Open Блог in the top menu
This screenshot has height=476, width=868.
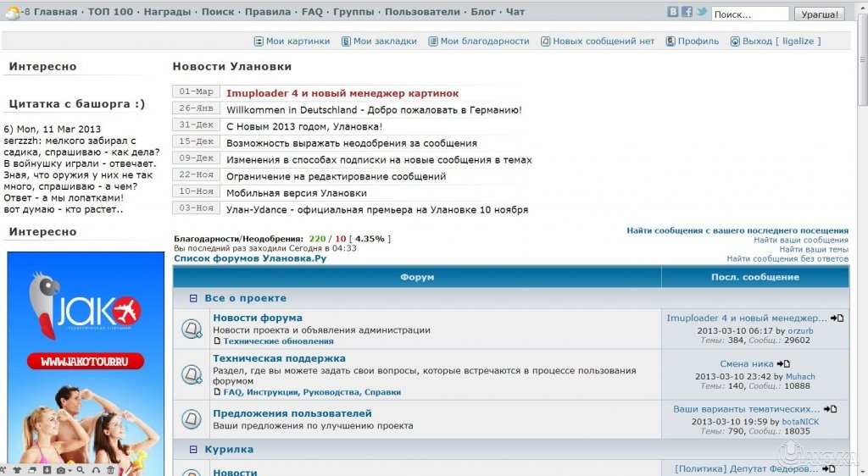coord(483,12)
